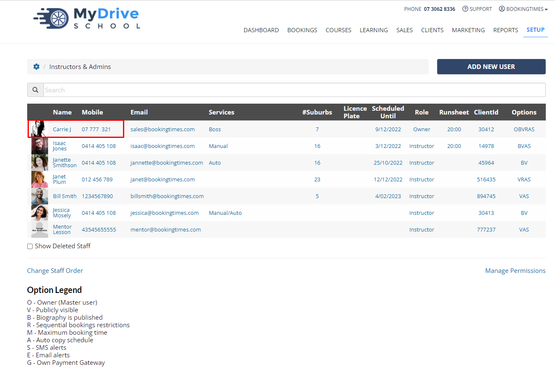Click the jannette@bookingtimes.com email
Image resolution: width=555 pixels, height=392 pixels.
[x=167, y=163]
